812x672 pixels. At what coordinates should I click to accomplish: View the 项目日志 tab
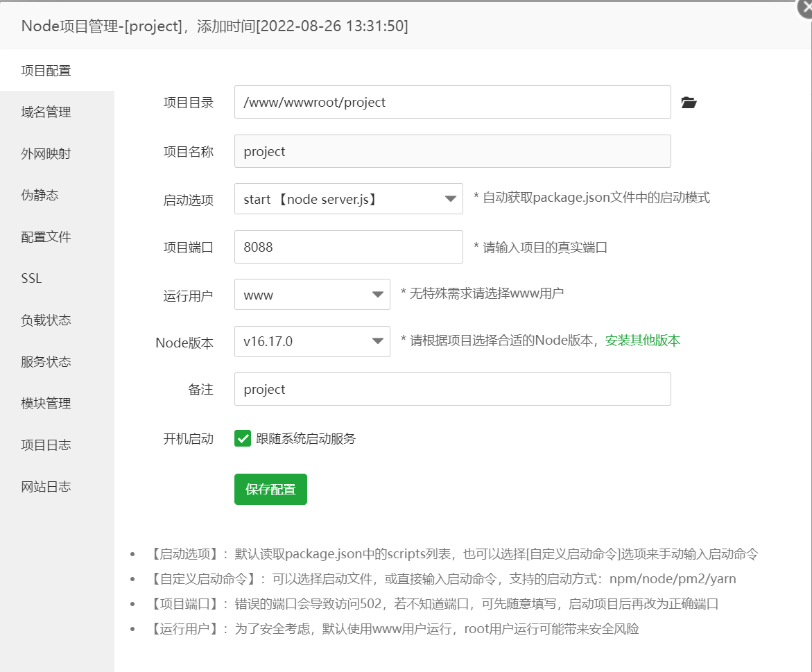(46, 445)
